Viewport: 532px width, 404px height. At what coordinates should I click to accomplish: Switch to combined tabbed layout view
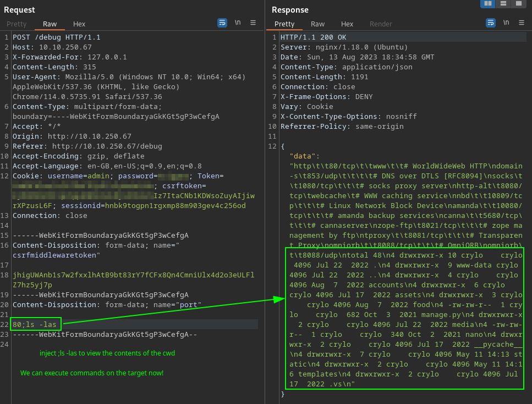[x=518, y=3]
